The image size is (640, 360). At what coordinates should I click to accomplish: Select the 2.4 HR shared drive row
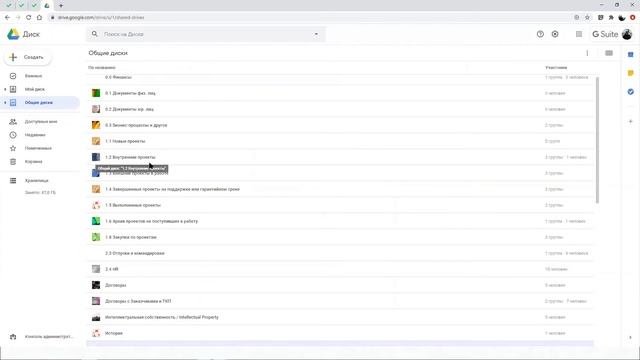tap(340, 269)
